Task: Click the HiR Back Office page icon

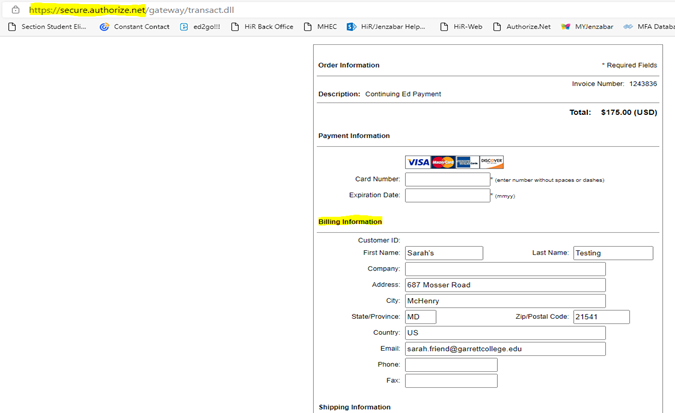Action: point(235,27)
